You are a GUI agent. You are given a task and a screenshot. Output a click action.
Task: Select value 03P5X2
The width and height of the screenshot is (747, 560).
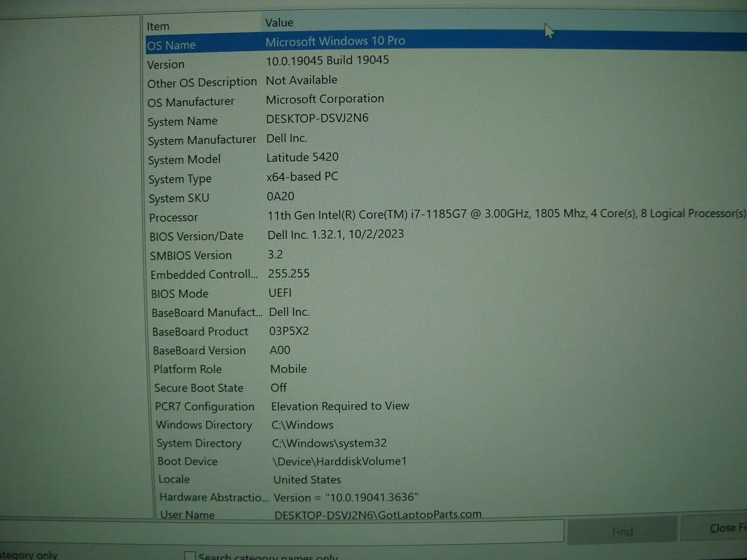(289, 331)
